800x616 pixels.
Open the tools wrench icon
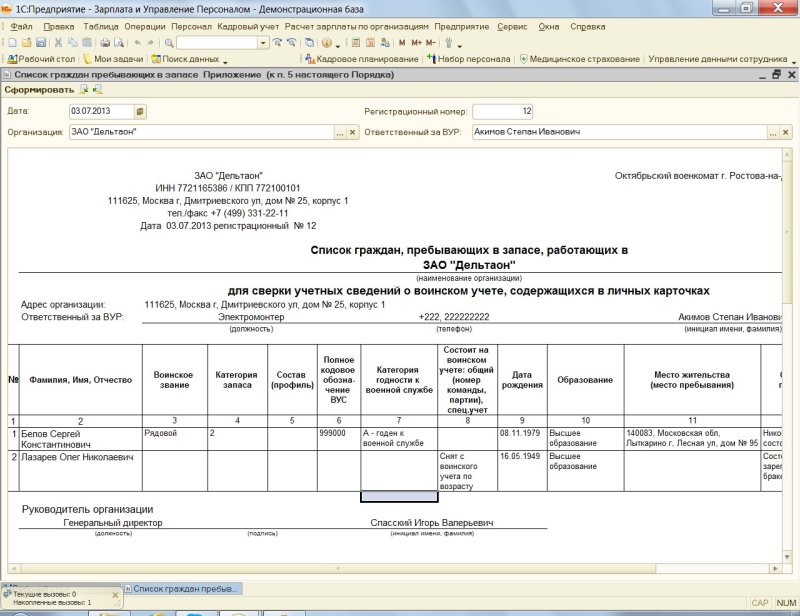point(449,43)
